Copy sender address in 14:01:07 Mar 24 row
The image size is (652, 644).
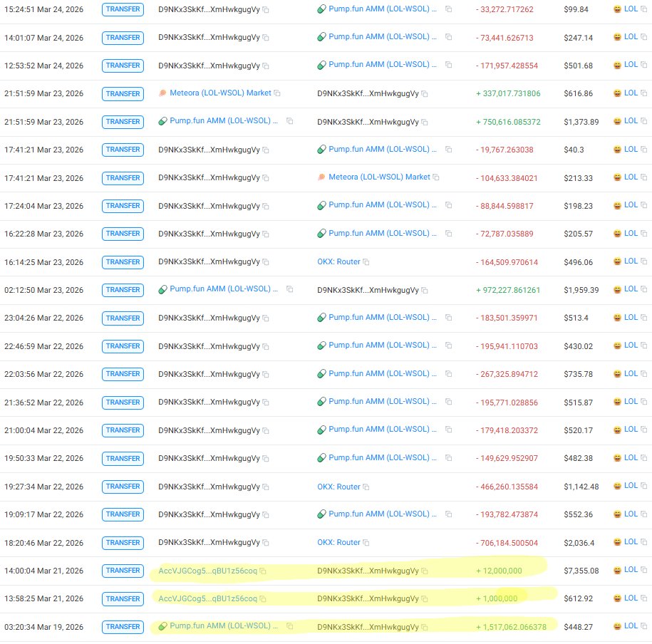point(266,38)
